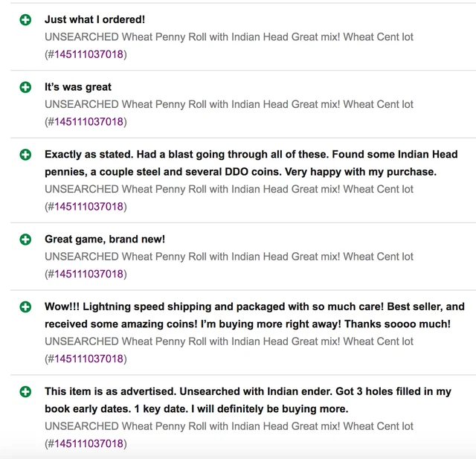Click the review mentioning steel and DDO coins

(251, 163)
